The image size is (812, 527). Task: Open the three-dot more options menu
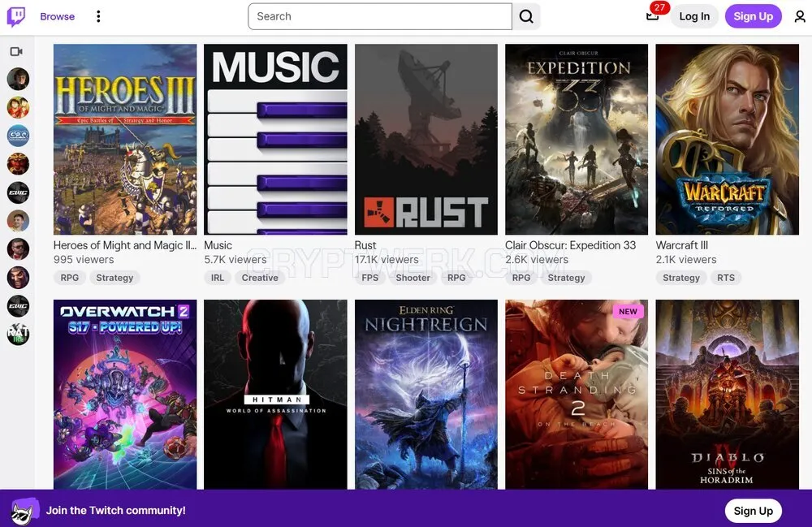(98, 16)
